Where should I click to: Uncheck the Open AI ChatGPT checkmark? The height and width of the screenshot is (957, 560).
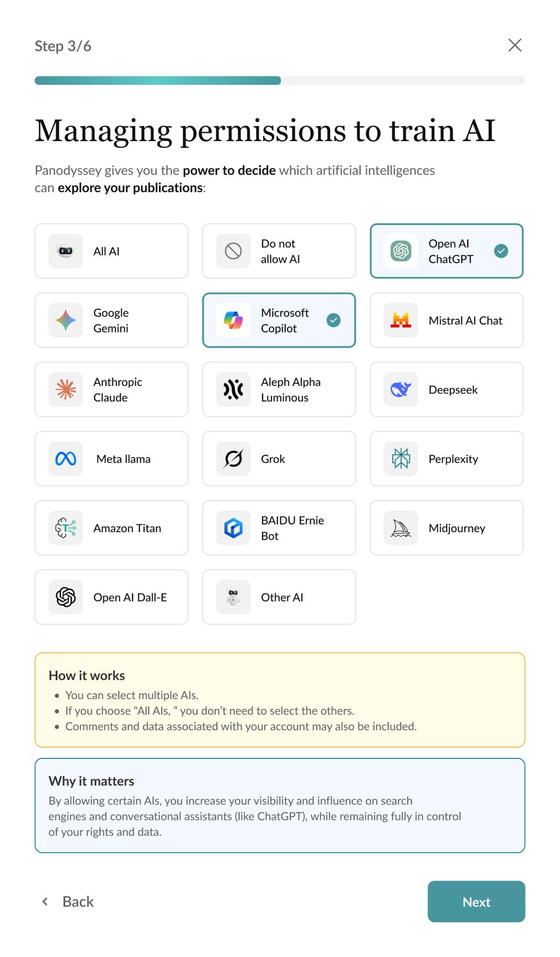pyautogui.click(x=501, y=251)
